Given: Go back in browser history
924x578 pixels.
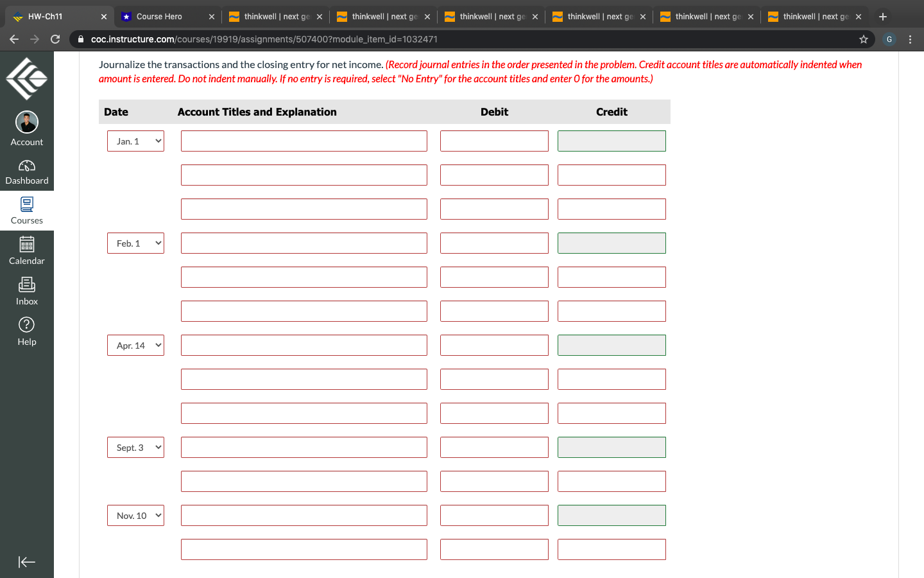Looking at the screenshot, I should tap(14, 39).
